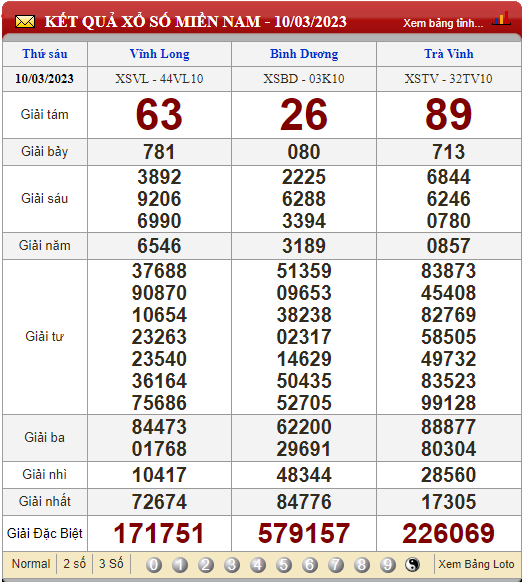Screen dimensions: 522x582
Task: Select Giải nhì number 10417
Action: coord(159,475)
